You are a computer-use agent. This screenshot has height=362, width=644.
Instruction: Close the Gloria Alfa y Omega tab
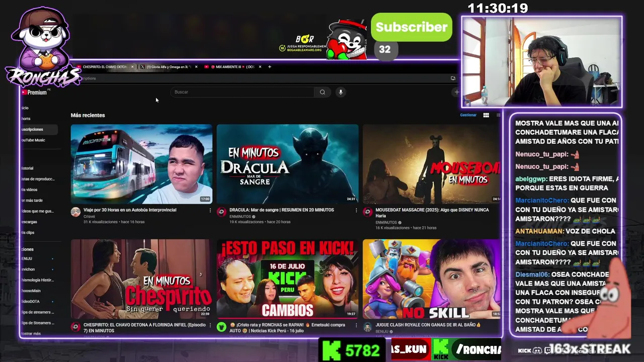pyautogui.click(x=196, y=67)
